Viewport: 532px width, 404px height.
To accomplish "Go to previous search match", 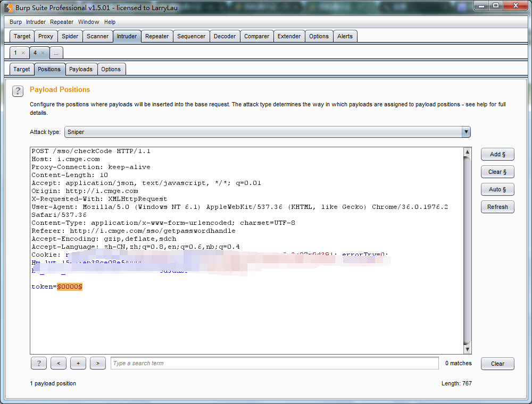I will tap(59, 363).
